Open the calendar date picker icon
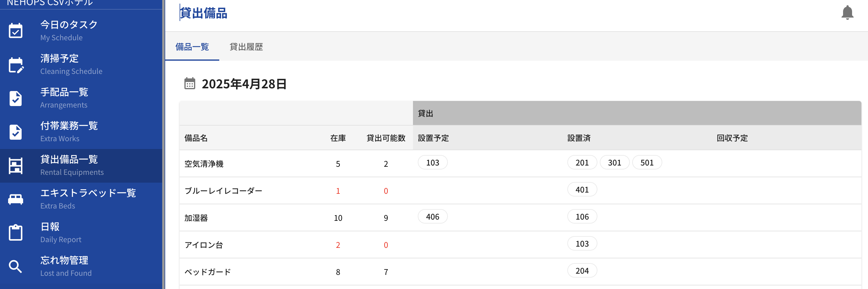The image size is (868, 289). click(190, 84)
